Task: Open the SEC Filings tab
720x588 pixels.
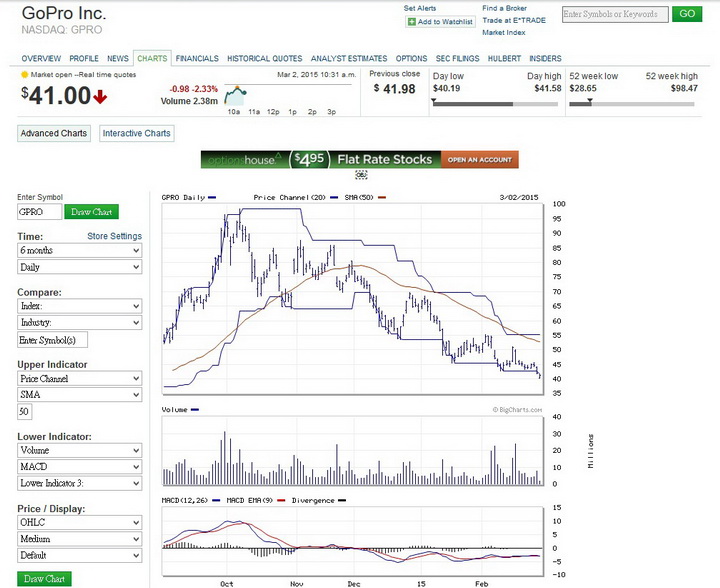Action: click(x=456, y=59)
